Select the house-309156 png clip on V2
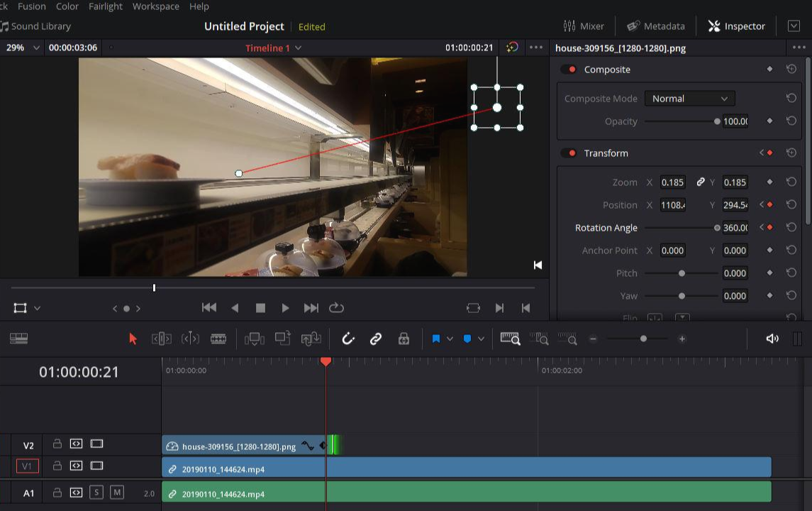Viewport: 812px width, 511px height. [x=245, y=446]
